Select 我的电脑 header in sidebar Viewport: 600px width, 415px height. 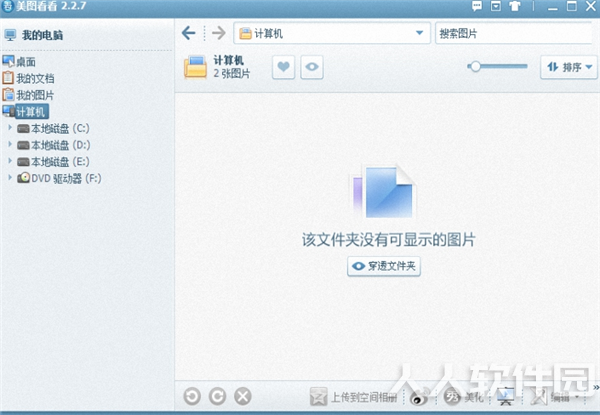tap(33, 35)
